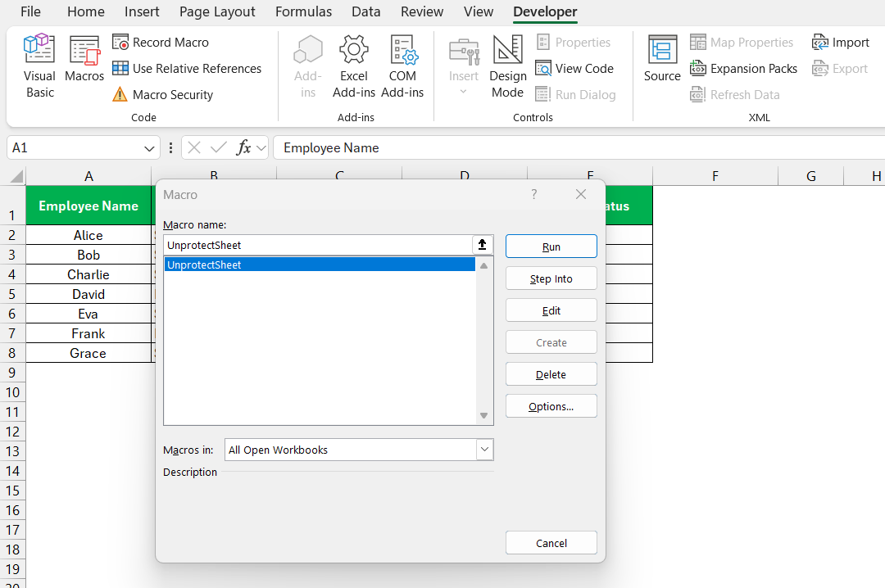This screenshot has height=588, width=885.
Task: Select UnprotectSheet in the macro list
Action: tap(320, 265)
